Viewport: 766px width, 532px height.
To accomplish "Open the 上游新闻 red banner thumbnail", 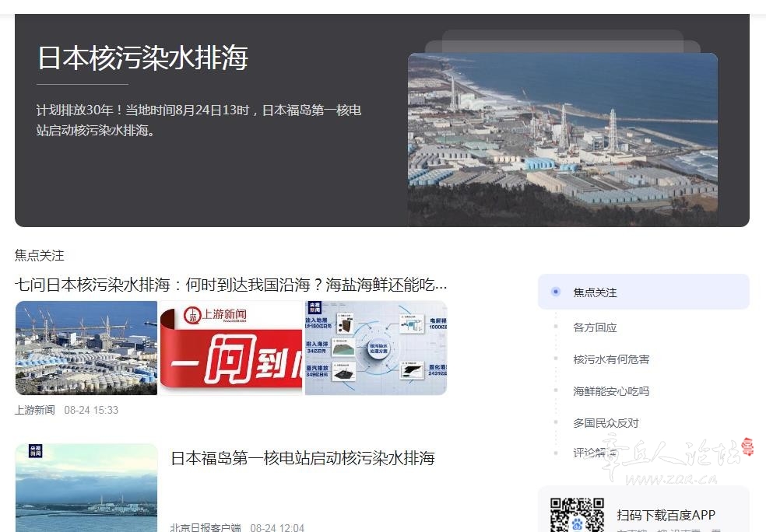I will 231,348.
